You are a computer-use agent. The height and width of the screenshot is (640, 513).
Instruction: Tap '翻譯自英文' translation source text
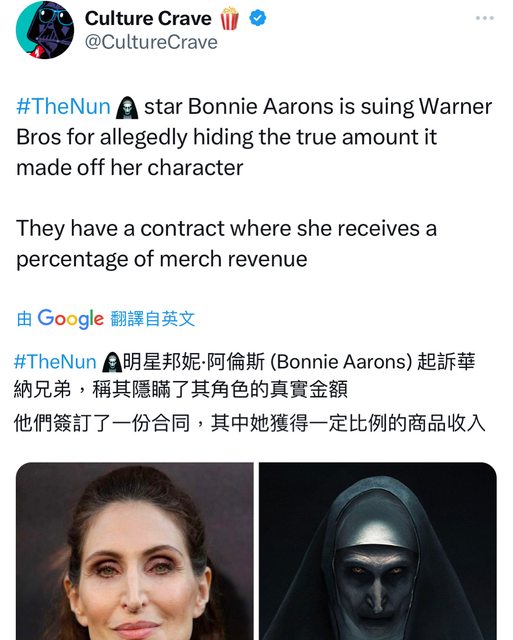click(153, 319)
